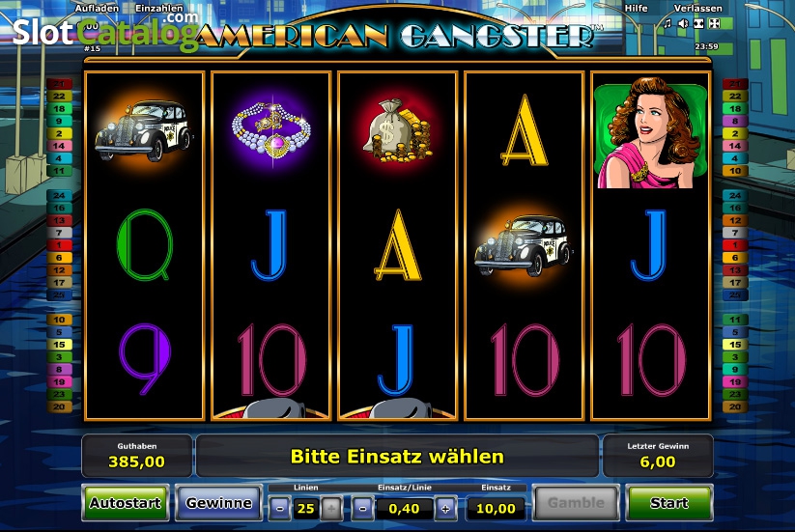Open the Aufladen option
The width and height of the screenshot is (795, 532).
(x=97, y=8)
